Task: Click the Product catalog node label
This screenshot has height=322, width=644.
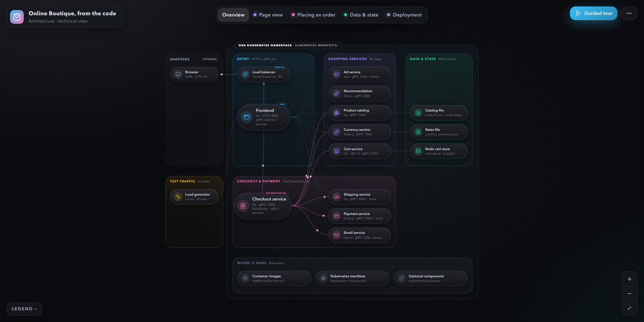Action: click(x=356, y=110)
